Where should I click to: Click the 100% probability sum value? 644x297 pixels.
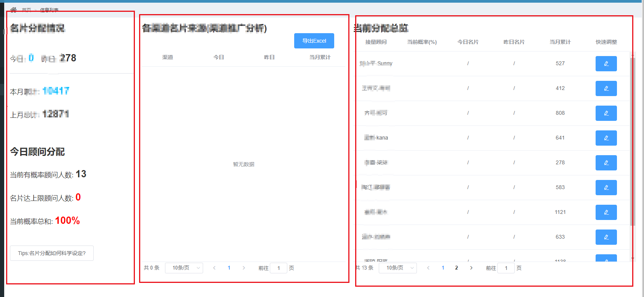tap(67, 220)
